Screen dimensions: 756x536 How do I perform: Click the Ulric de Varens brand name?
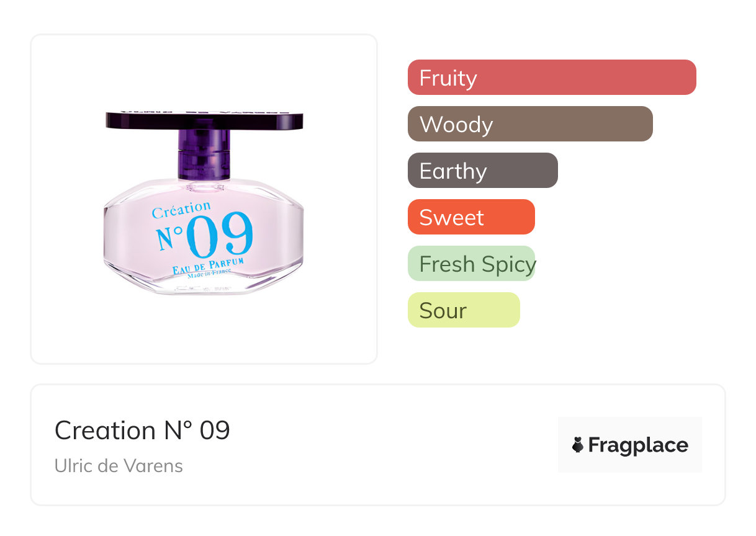click(119, 466)
